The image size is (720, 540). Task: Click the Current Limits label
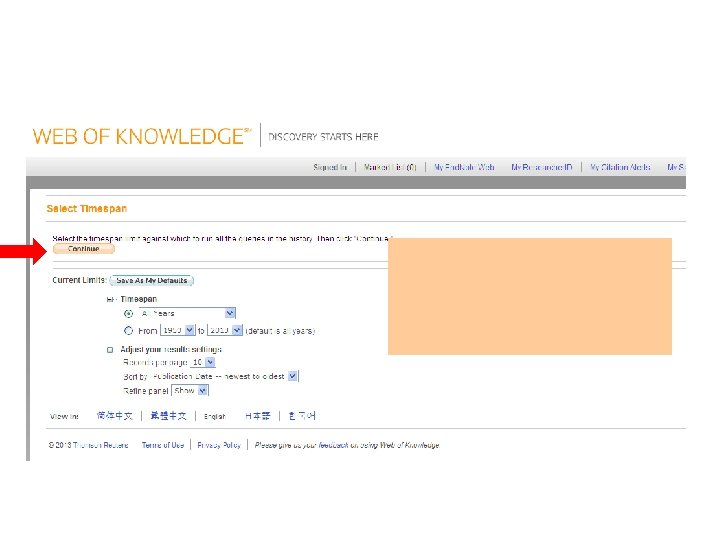pos(79,280)
